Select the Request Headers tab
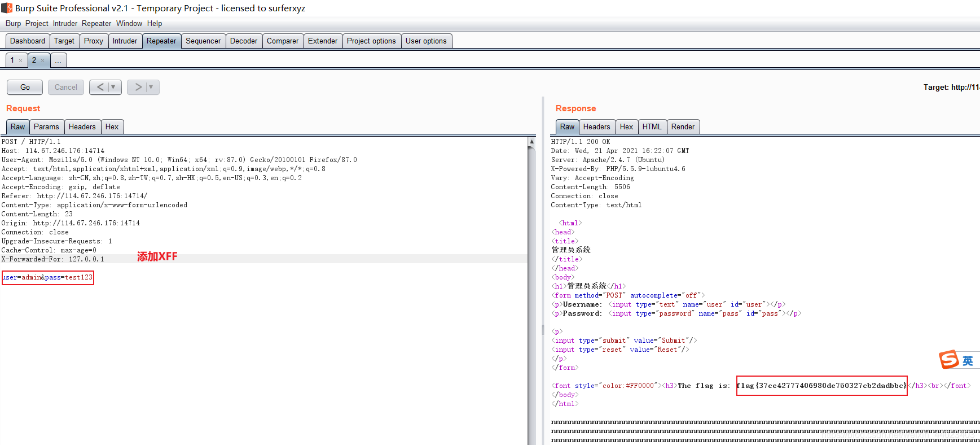 82,126
